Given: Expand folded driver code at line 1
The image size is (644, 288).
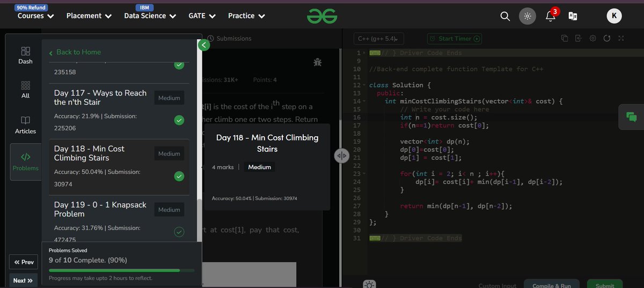Looking at the screenshot, I should pos(365,53).
